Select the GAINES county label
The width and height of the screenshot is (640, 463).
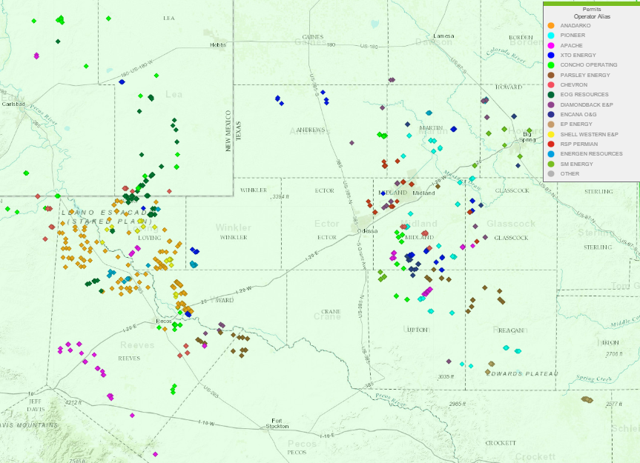tap(313, 37)
